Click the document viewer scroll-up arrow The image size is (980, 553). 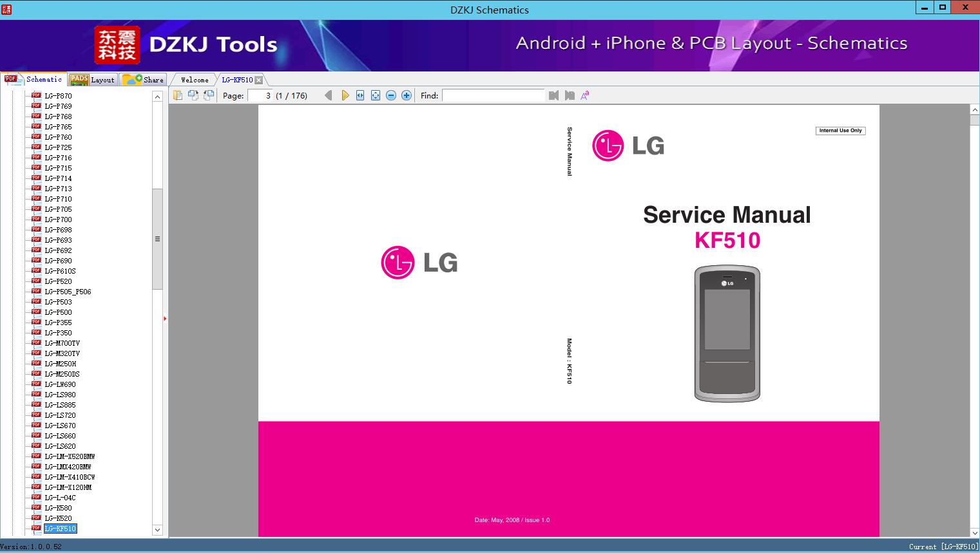click(x=975, y=110)
